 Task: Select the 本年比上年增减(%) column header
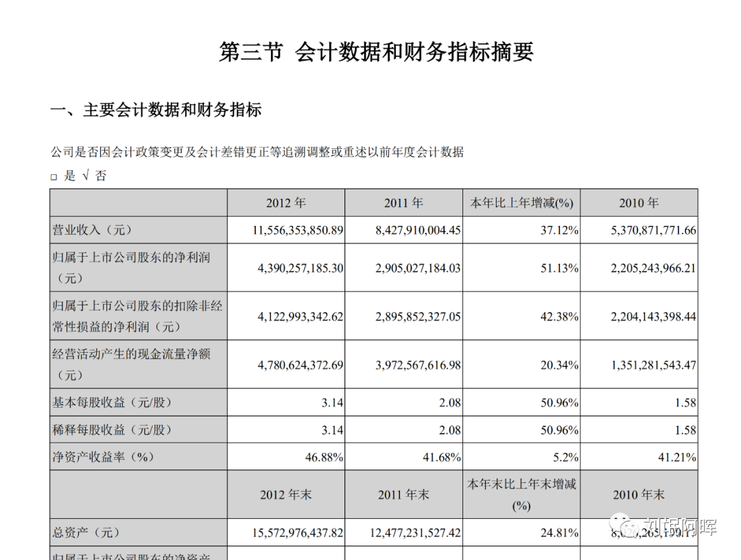pos(521,202)
